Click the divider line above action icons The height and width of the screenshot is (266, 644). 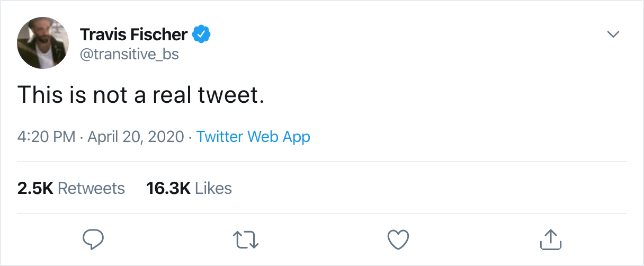(322, 214)
